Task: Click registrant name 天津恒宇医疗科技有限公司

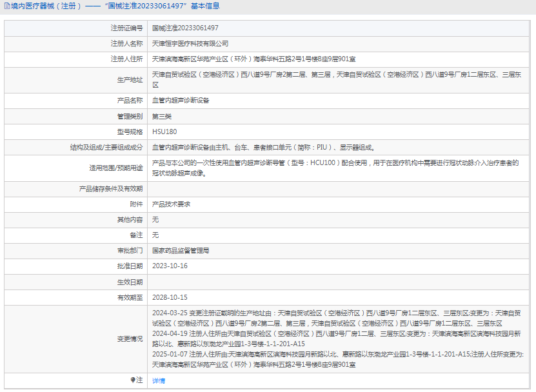Action: (190, 44)
